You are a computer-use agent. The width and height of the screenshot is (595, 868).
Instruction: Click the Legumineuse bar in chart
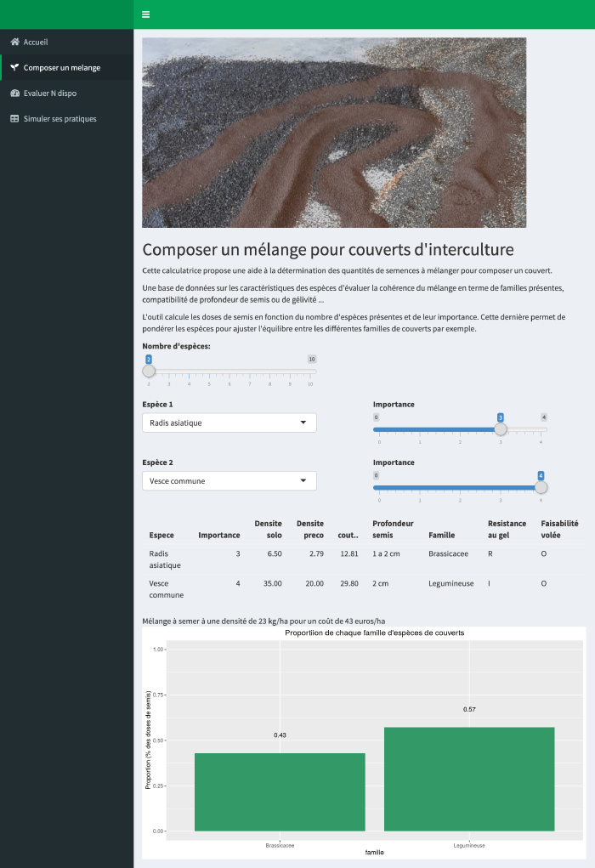pos(469,779)
